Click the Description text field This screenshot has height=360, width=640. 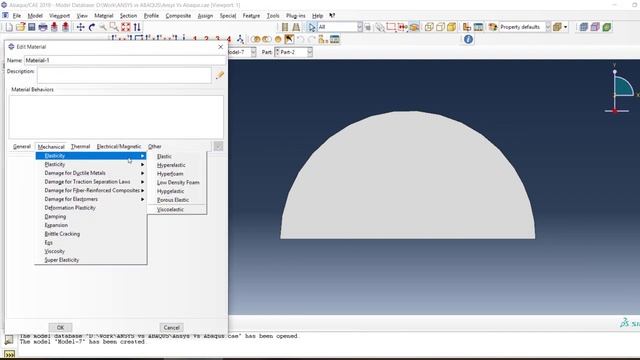[124, 75]
